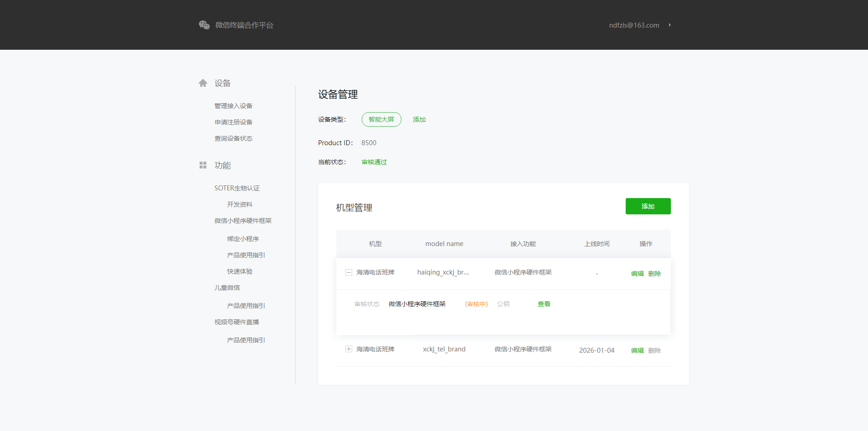Click the 功能 section heading in sidebar
Screen dimensions: 868x431
coord(222,166)
